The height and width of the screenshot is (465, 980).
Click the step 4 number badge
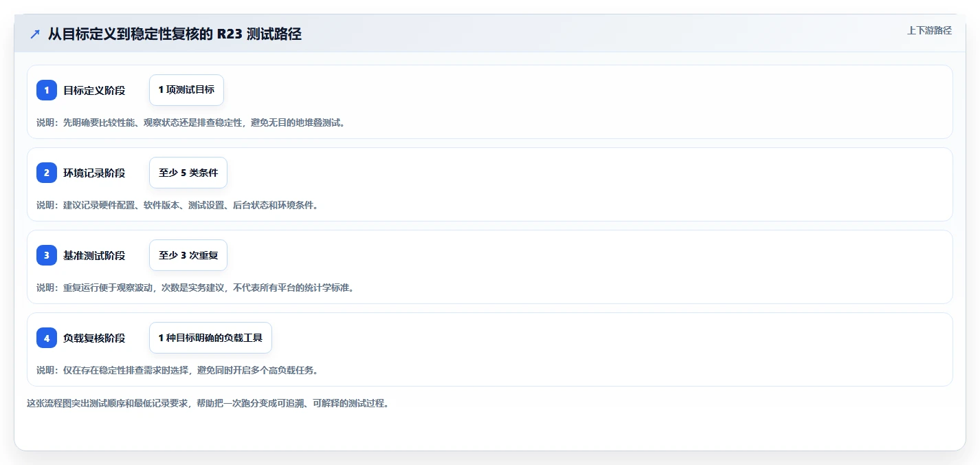(x=47, y=338)
